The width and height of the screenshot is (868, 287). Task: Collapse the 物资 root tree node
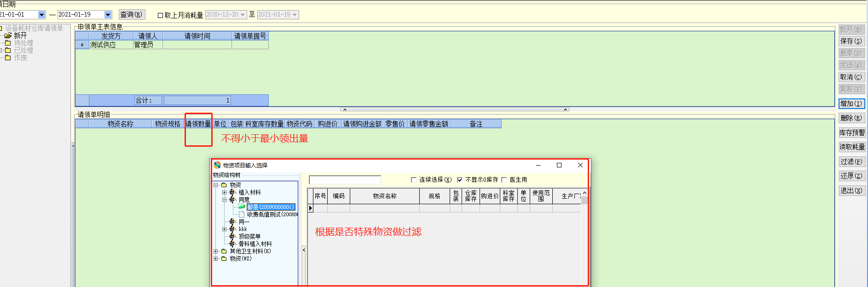click(215, 185)
